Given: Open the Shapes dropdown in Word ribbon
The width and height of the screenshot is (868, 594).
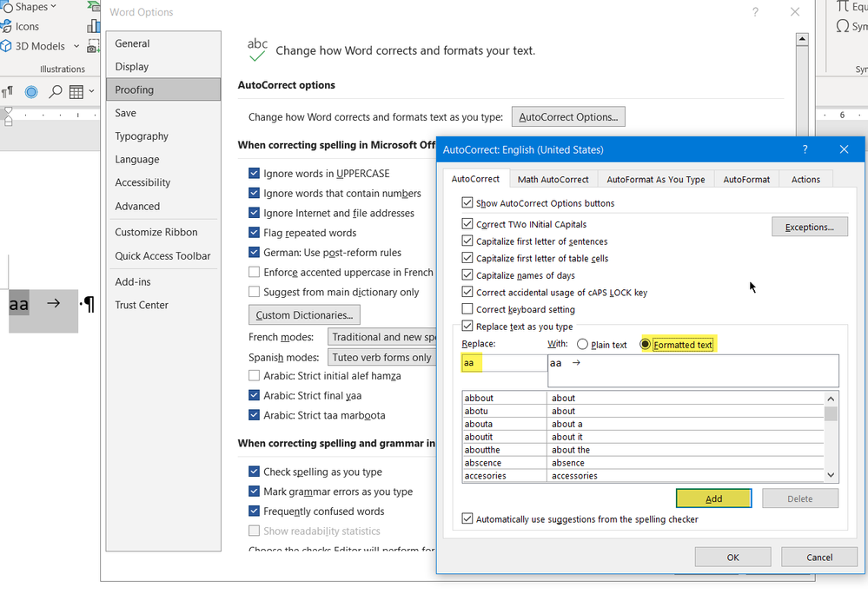Looking at the screenshot, I should coord(29,7).
